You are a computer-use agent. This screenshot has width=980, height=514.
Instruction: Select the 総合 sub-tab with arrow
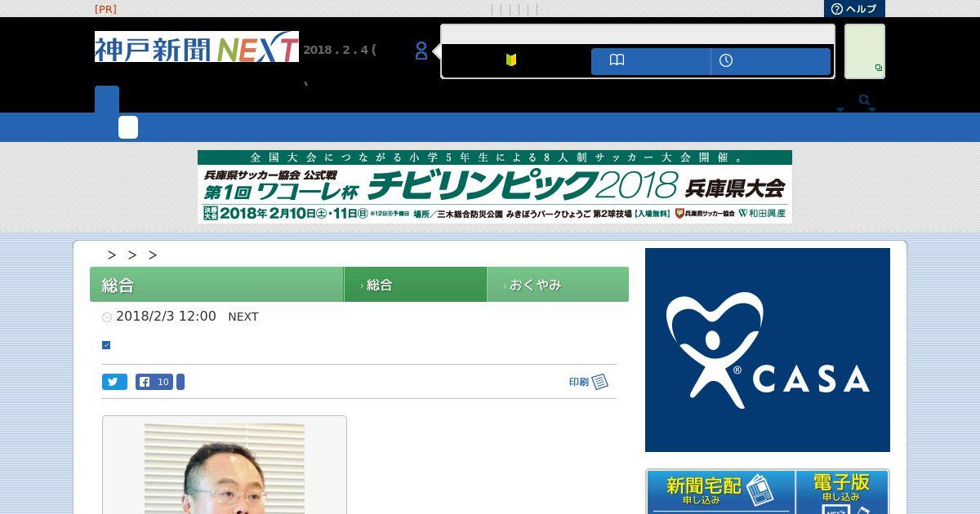415,285
